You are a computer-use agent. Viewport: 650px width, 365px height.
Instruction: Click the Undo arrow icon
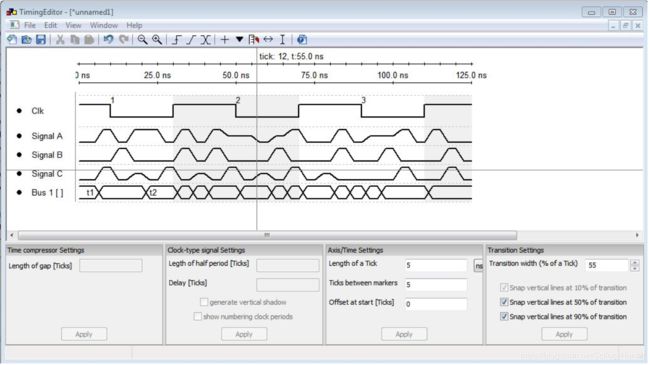click(109, 39)
